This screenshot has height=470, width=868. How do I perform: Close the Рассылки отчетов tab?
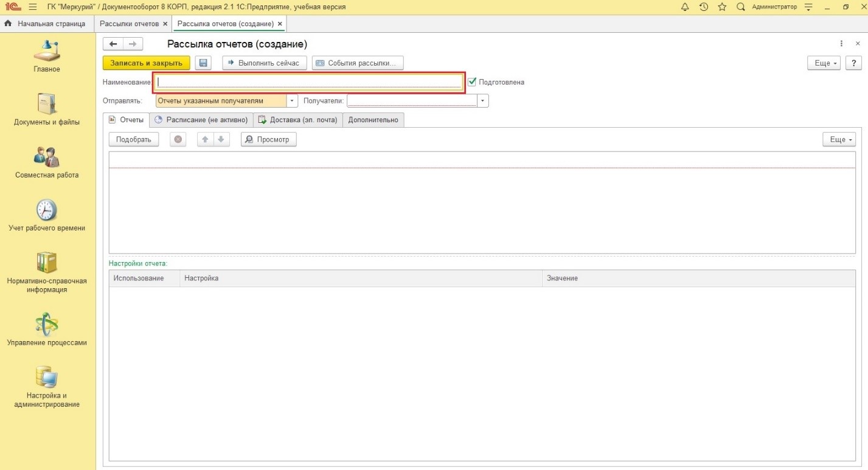(x=165, y=24)
